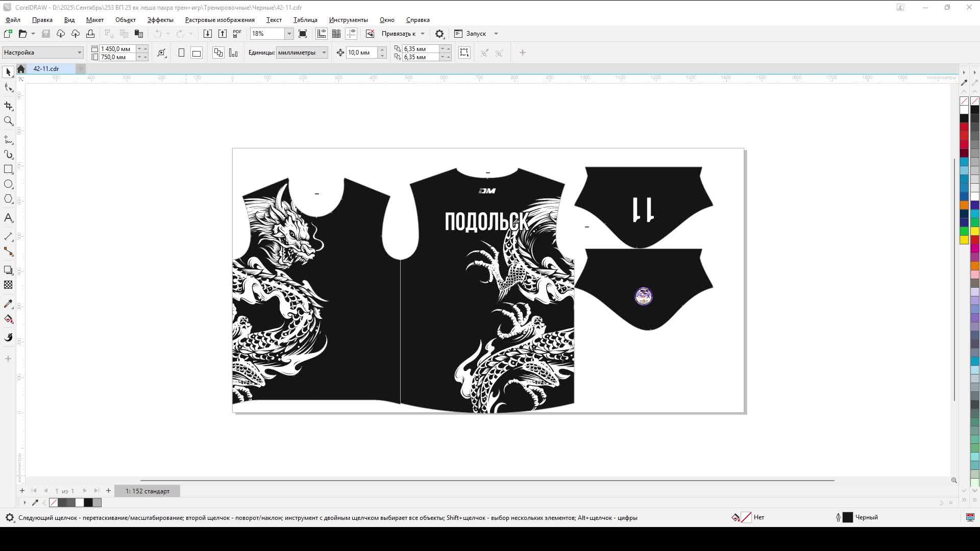980x551 pixels.
Task: Open the Открыть document dropdown arrow
Action: (32, 34)
